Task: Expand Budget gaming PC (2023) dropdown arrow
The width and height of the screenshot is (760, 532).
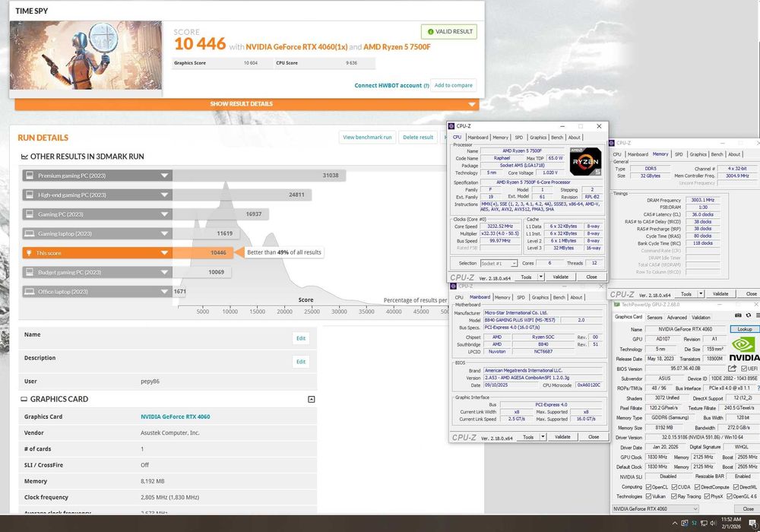Action: pos(164,272)
